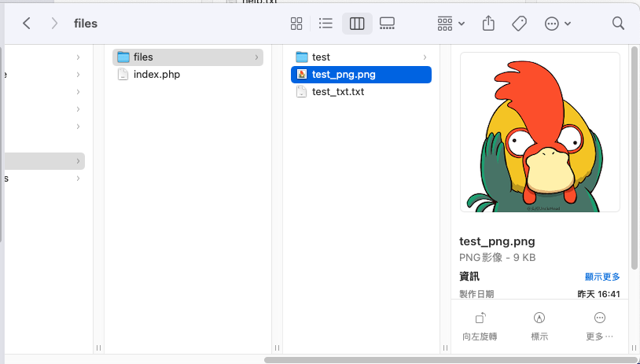The width and height of the screenshot is (640, 364).
Task: Switch to gallery view
Action: coord(387,24)
